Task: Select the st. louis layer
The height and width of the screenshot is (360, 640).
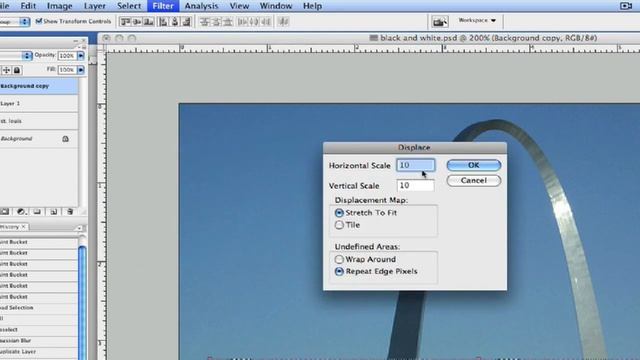Action: (39, 121)
